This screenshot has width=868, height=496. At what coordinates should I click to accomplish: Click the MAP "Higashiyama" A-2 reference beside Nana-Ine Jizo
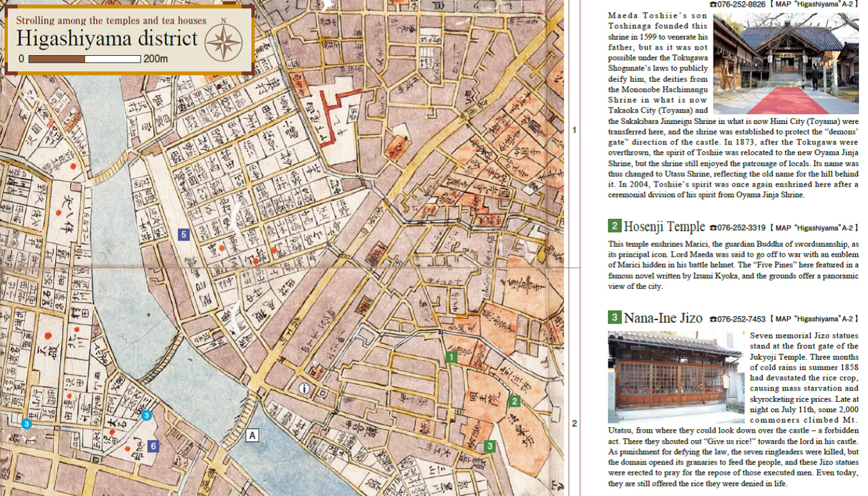pyautogui.click(x=815, y=319)
